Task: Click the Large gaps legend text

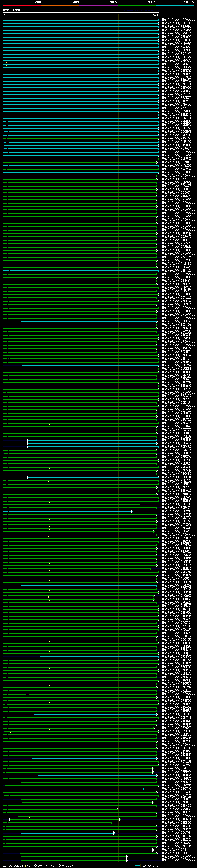Action: pyautogui.click(x=38, y=866)
